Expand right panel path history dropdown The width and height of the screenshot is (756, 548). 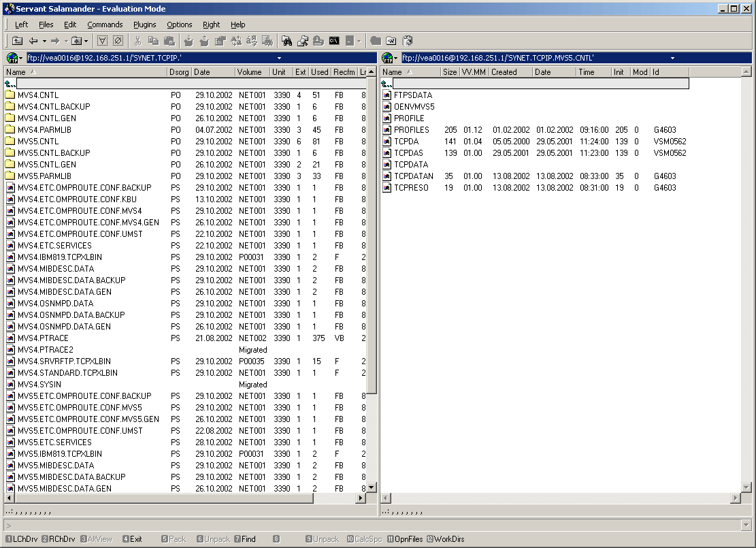coord(672,59)
